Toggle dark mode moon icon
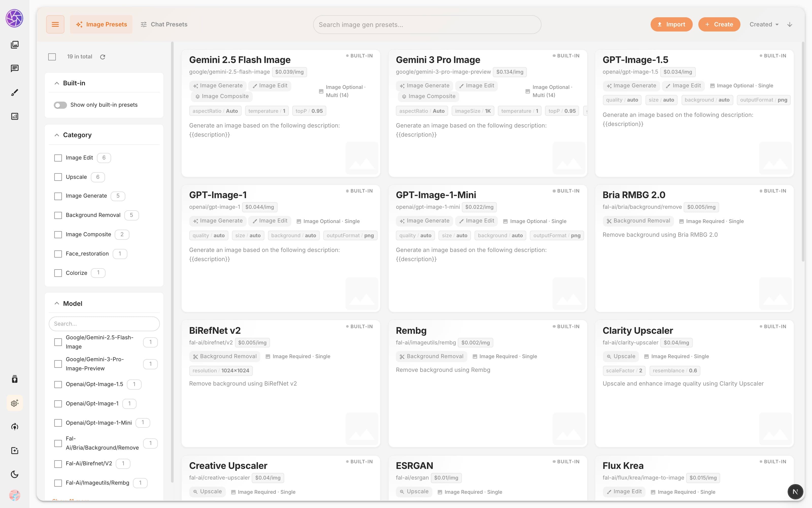812x508 pixels. pos(14,474)
